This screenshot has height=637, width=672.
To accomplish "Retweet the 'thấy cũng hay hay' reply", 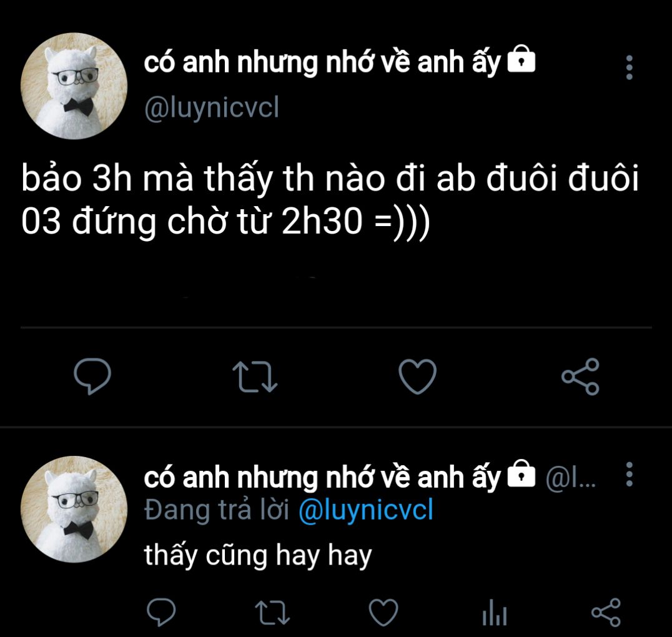I will 272,612.
